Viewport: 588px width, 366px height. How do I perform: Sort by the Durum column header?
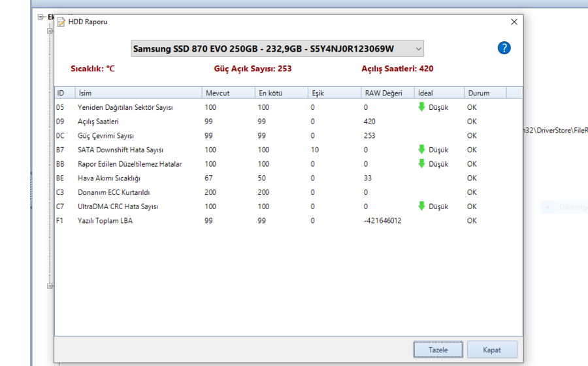tap(485, 93)
